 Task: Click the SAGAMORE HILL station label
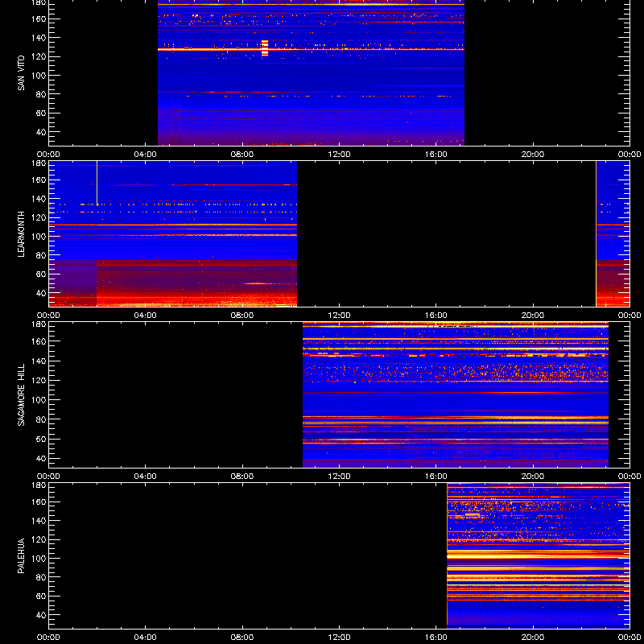click(x=21, y=394)
